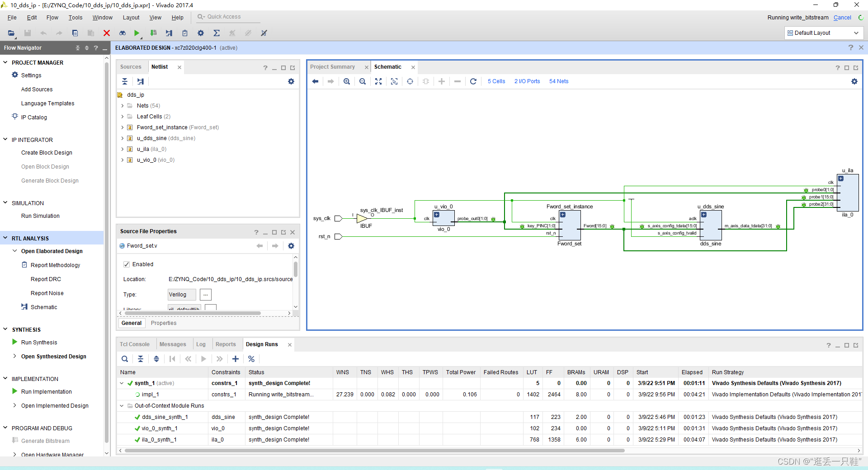Expand the Leaf Cells (2) tree node
This screenshot has height=470, width=868.
tap(123, 117)
